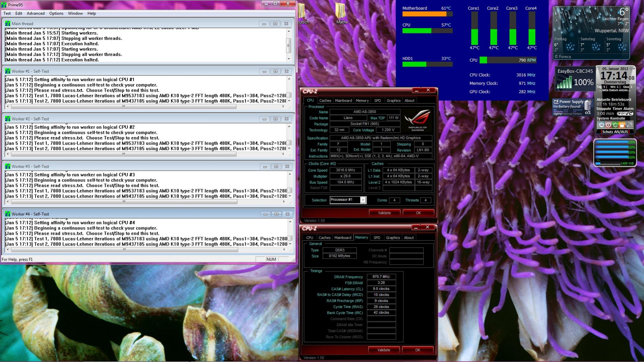Click the Worker #4 window icon
This screenshot has width=644, height=362.
coord(7,214)
